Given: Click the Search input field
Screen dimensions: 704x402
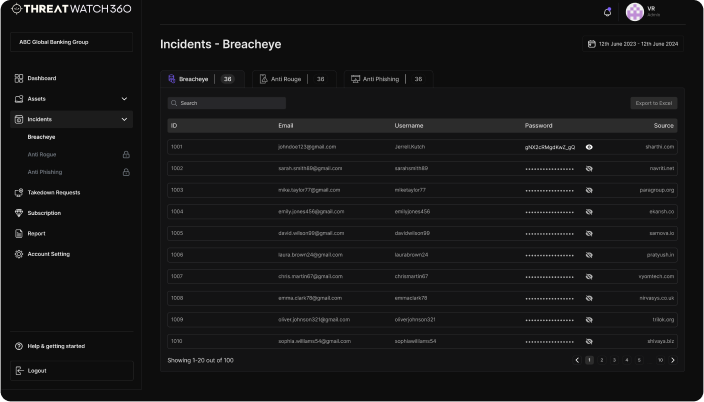Looking at the screenshot, I should (227, 103).
